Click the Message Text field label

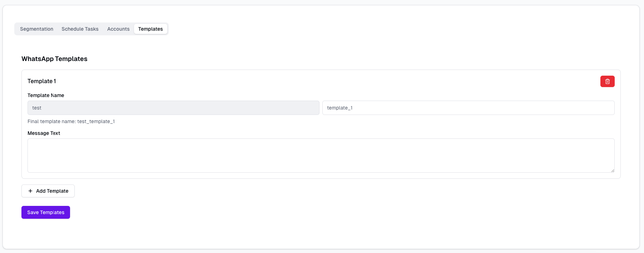pyautogui.click(x=44, y=133)
